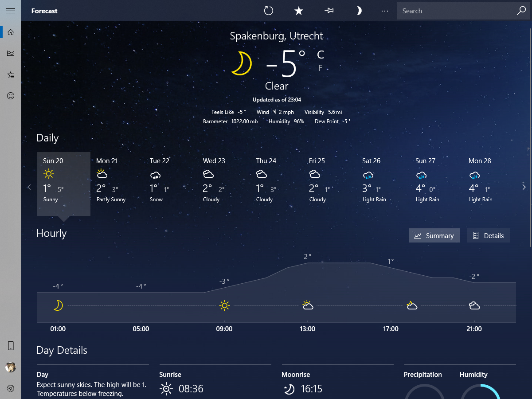532x399 pixels.
Task: Select the Fri 25 daily forecast
Action: click(330, 184)
